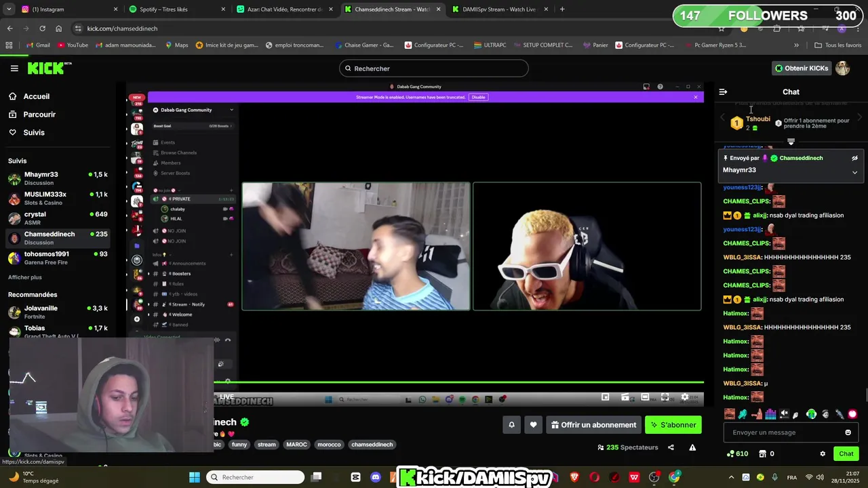
Task: Open Windows Start menu
Action: (195, 477)
